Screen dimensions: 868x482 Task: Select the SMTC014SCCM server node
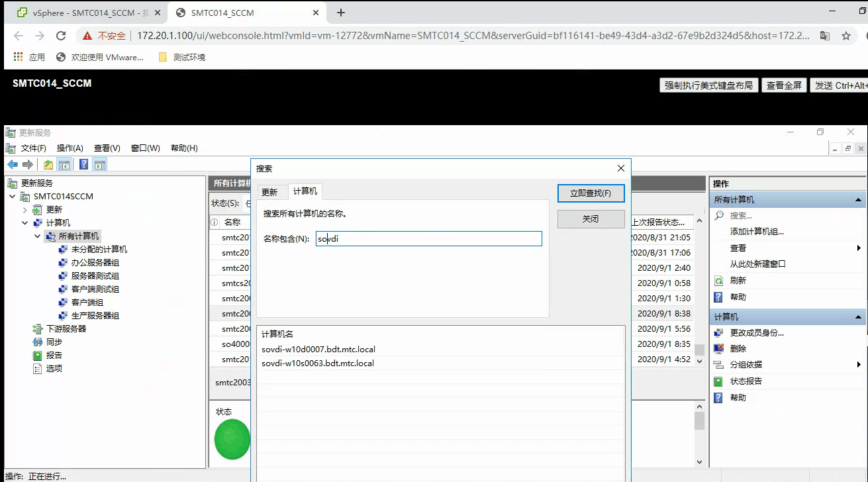tap(64, 196)
